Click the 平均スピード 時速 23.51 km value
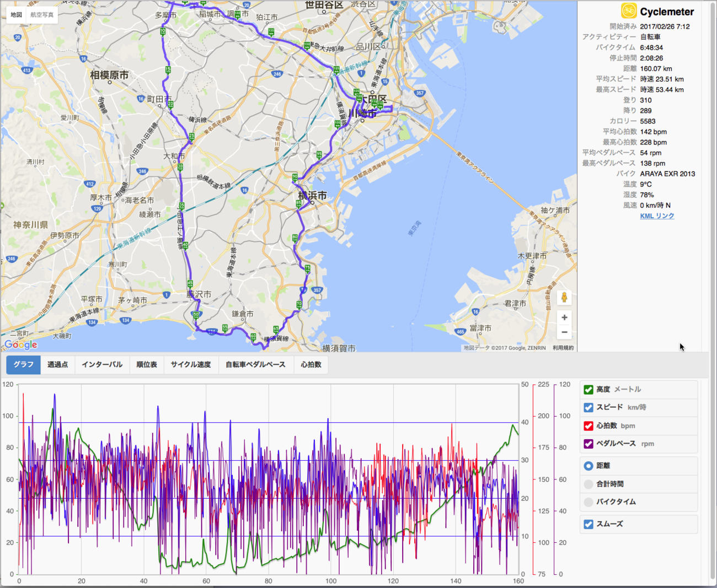The width and height of the screenshot is (717, 588). click(662, 79)
